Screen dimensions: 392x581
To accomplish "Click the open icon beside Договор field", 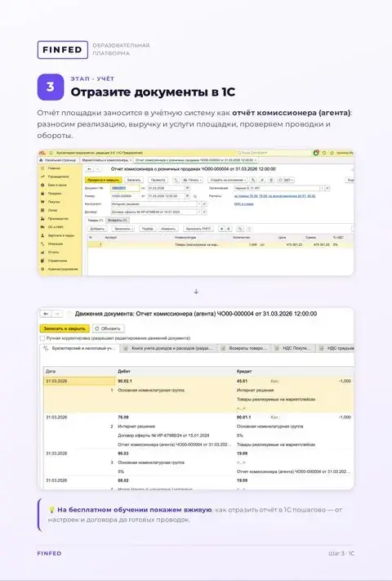I will [x=204, y=212].
